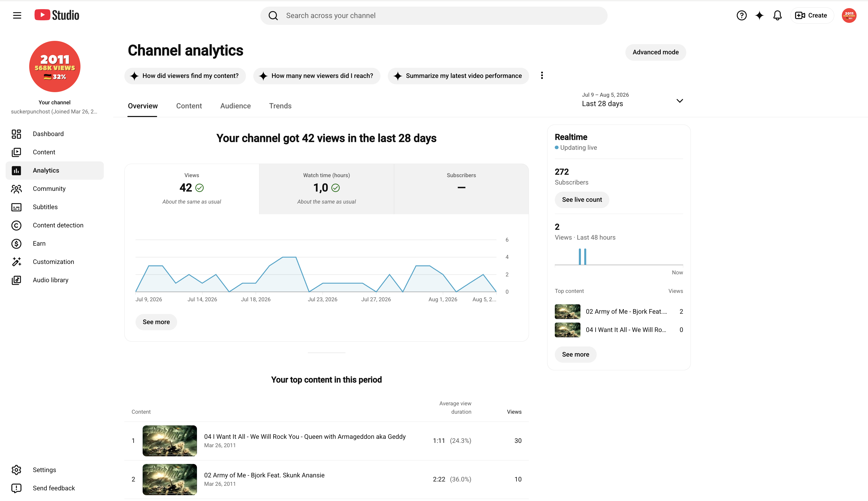The width and height of the screenshot is (868, 501).
Task: Click title '02 Army of Me - Bjork Feat. Skunk Anansie'
Action: (x=264, y=475)
